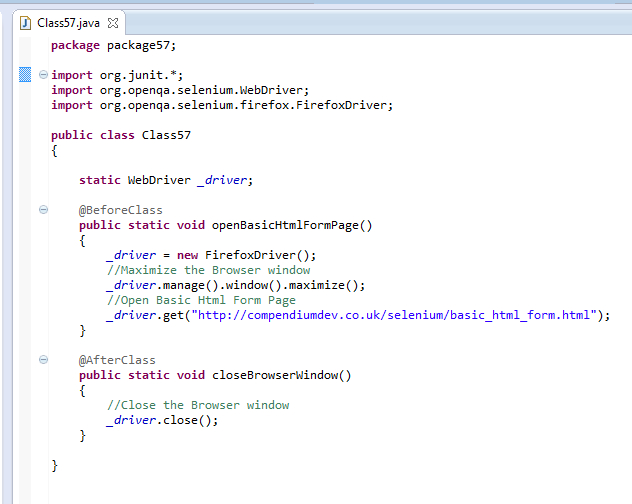Click 'import org.openqa.selenium.WebDriver;' line
This screenshot has width=632, height=504.
[x=180, y=90]
